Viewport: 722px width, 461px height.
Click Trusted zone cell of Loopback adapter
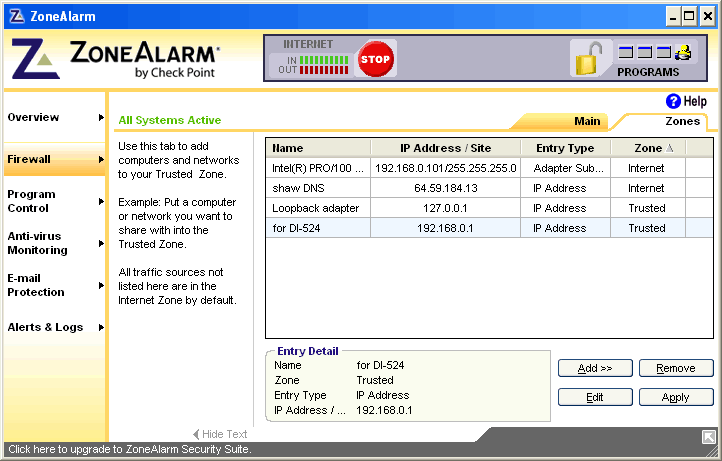[646, 208]
